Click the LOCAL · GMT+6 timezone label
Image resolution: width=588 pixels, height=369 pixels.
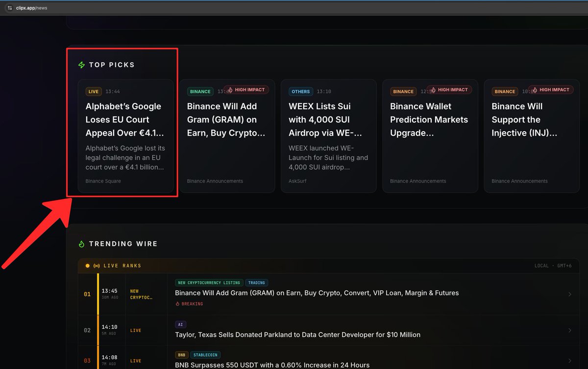click(x=553, y=266)
